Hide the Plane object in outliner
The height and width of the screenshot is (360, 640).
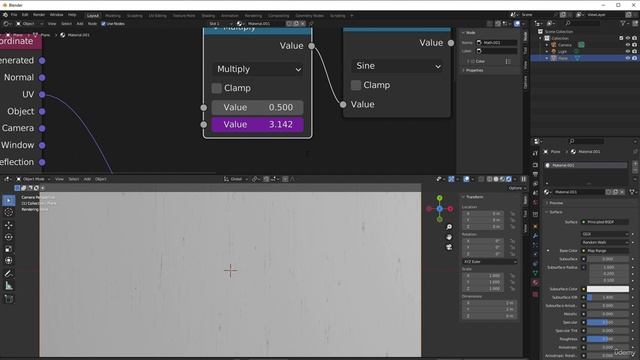coord(628,58)
